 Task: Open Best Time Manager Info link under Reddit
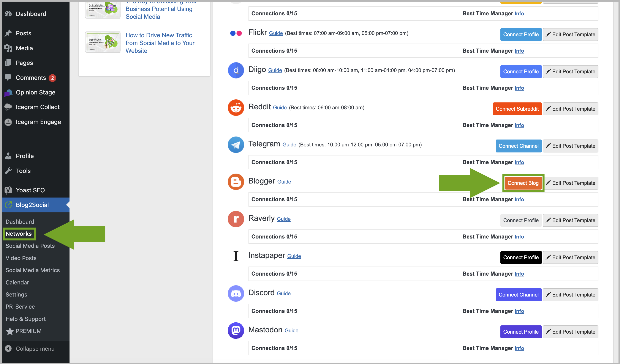click(x=519, y=125)
